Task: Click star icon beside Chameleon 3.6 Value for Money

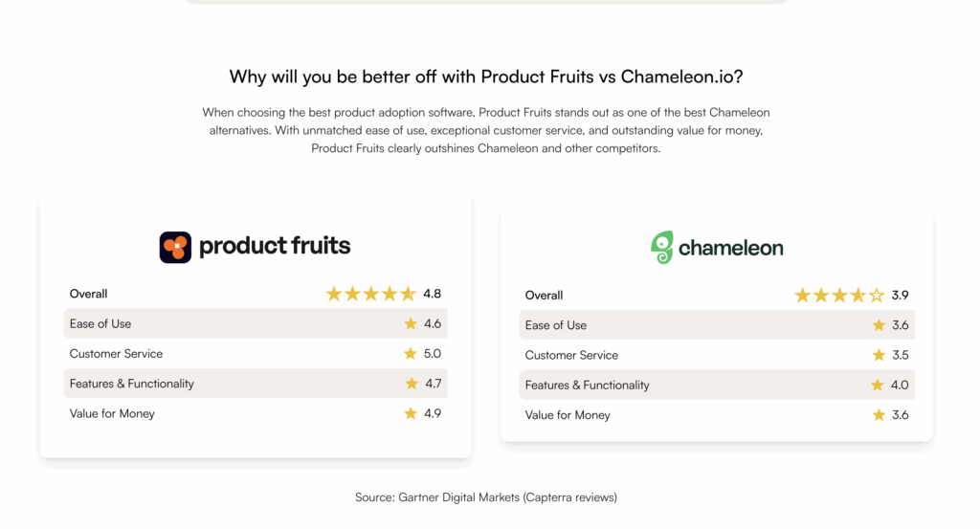Action: point(879,415)
